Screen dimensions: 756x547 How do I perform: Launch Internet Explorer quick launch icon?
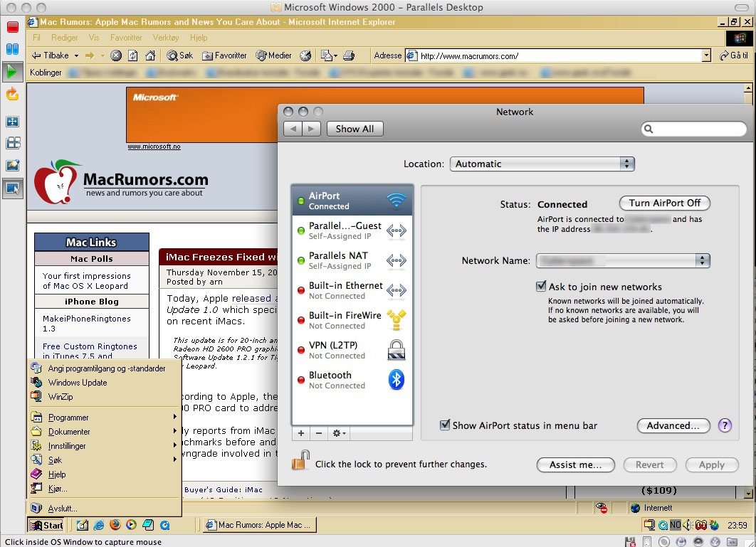pyautogui.click(x=99, y=525)
